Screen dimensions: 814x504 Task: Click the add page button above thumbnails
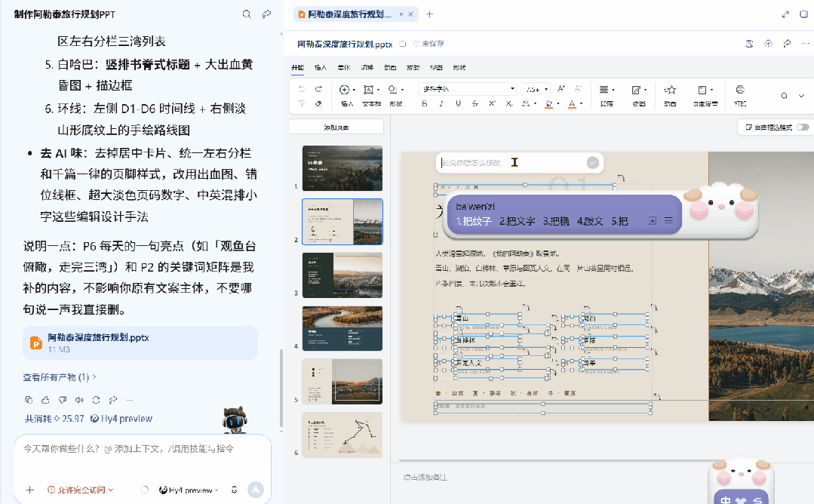[336, 128]
